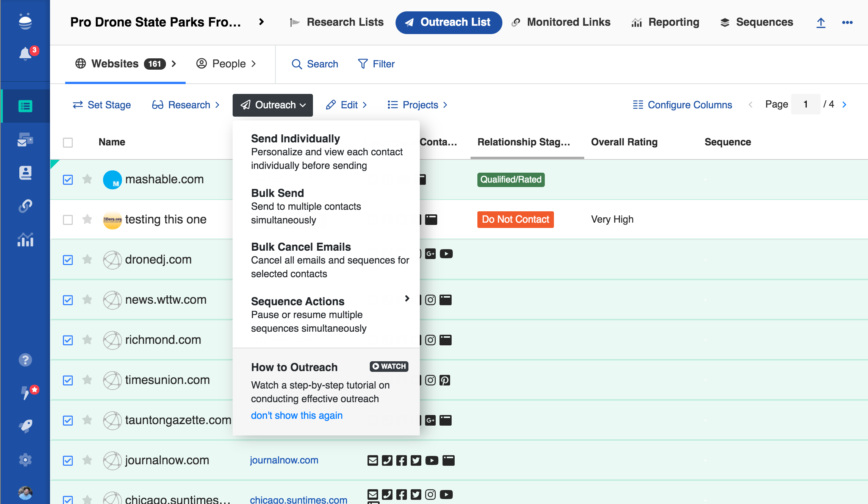
Task: Click the page number input field
Action: point(805,105)
